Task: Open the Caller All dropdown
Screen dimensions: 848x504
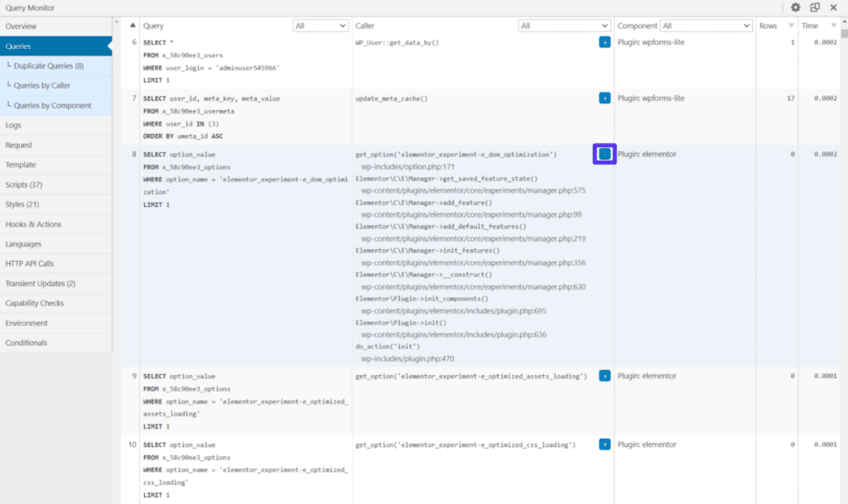Action: coord(564,25)
